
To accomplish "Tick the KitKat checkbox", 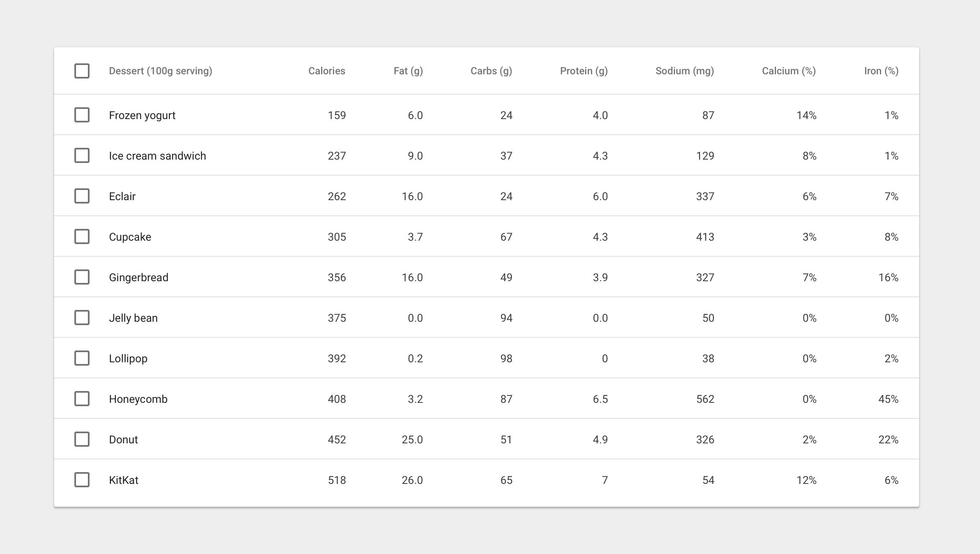I will point(82,480).
